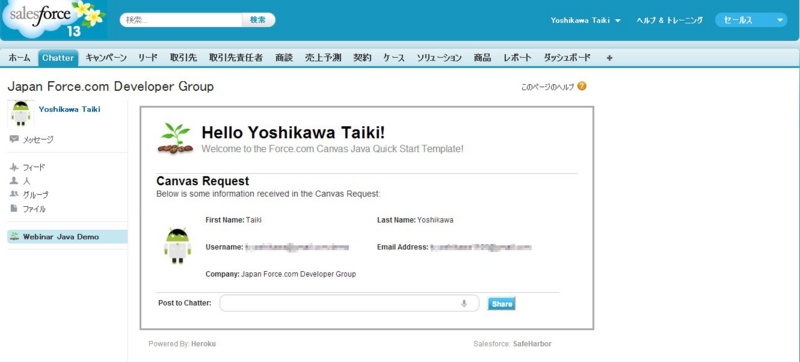Click the Canvas Request heading
The image size is (800, 362).
(x=203, y=181)
